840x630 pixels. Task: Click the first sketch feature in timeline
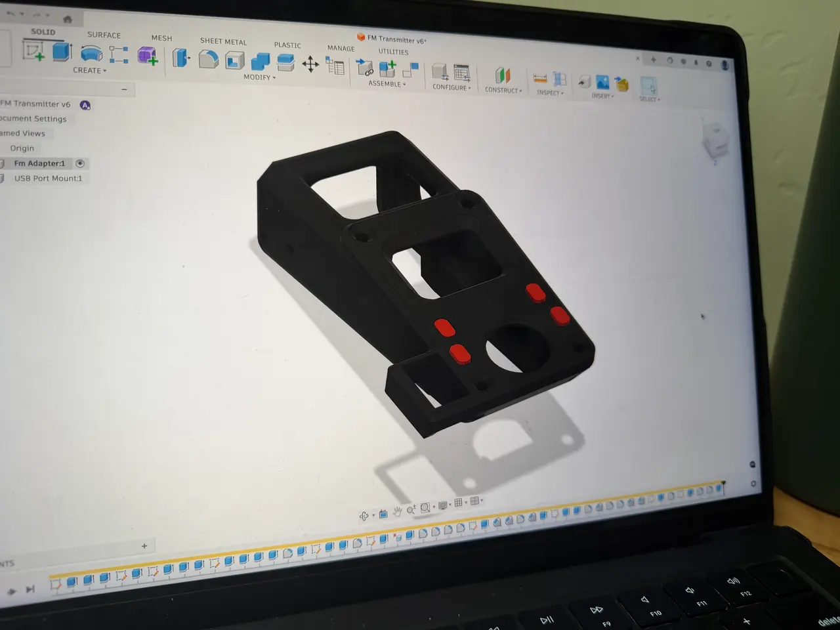(x=56, y=583)
